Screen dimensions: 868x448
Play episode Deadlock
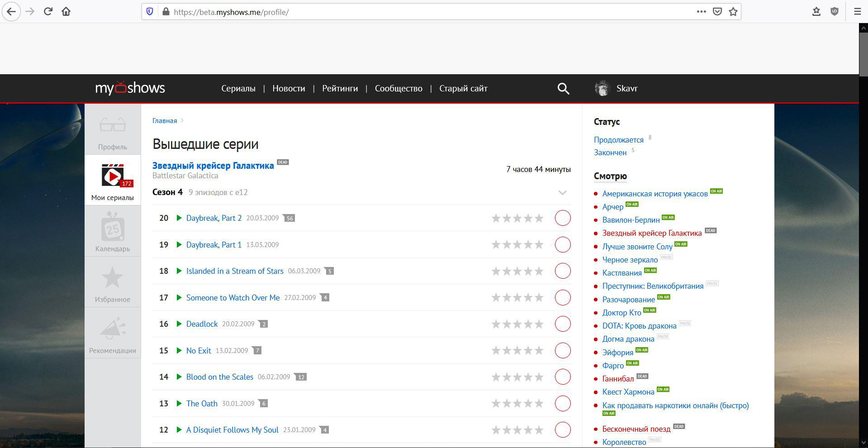[x=179, y=324]
